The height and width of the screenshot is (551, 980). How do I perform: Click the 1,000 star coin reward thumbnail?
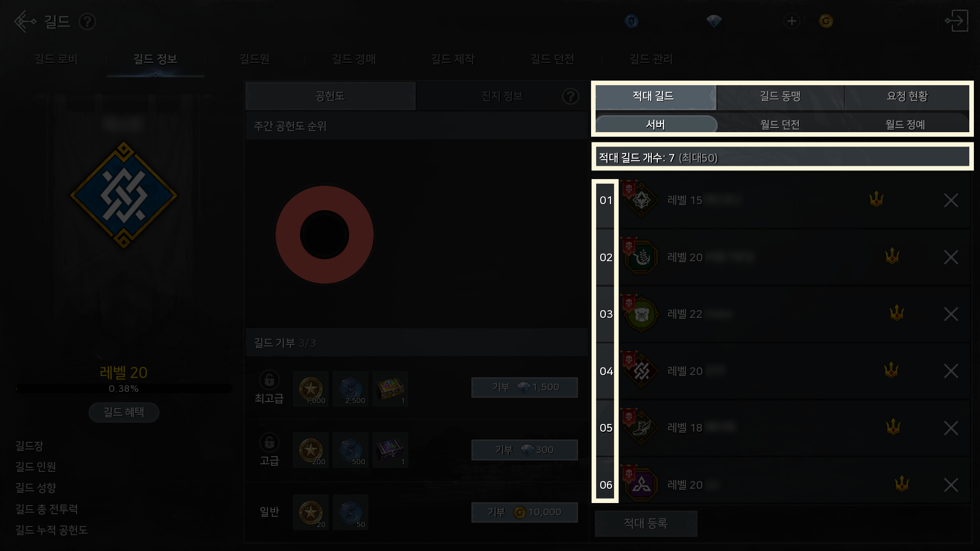click(311, 389)
